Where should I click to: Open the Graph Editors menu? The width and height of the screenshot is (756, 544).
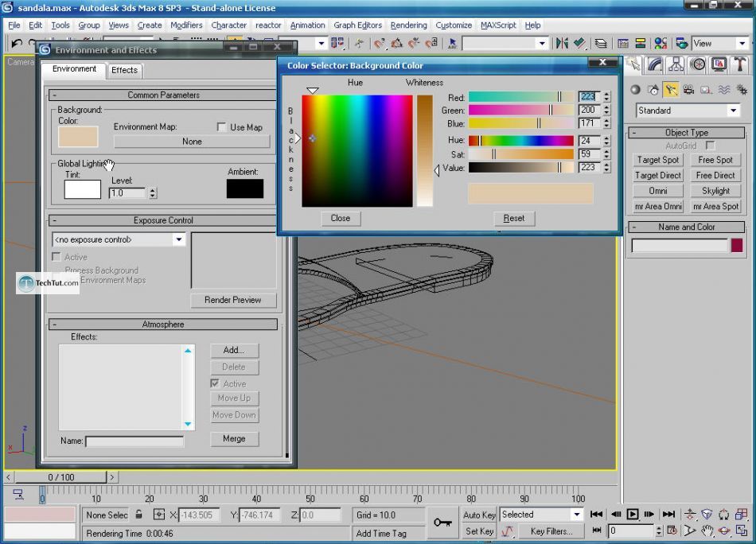[358, 25]
